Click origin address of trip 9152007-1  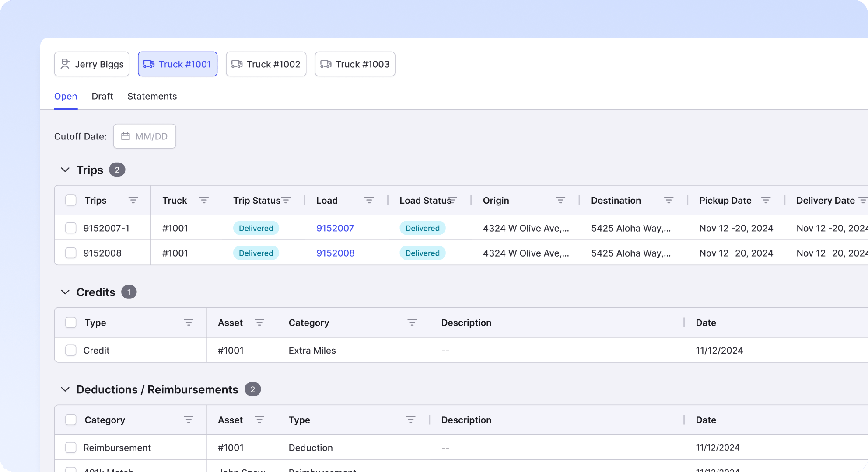526,228
